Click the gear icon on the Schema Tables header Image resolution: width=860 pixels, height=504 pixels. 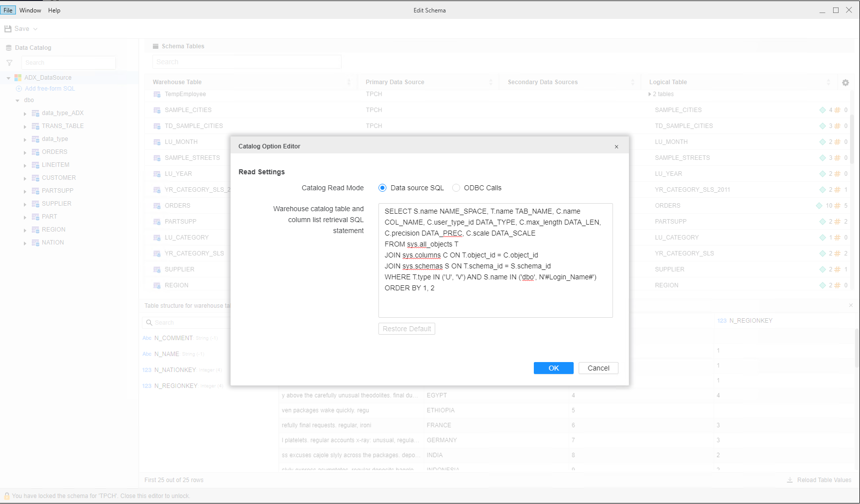pos(845,82)
